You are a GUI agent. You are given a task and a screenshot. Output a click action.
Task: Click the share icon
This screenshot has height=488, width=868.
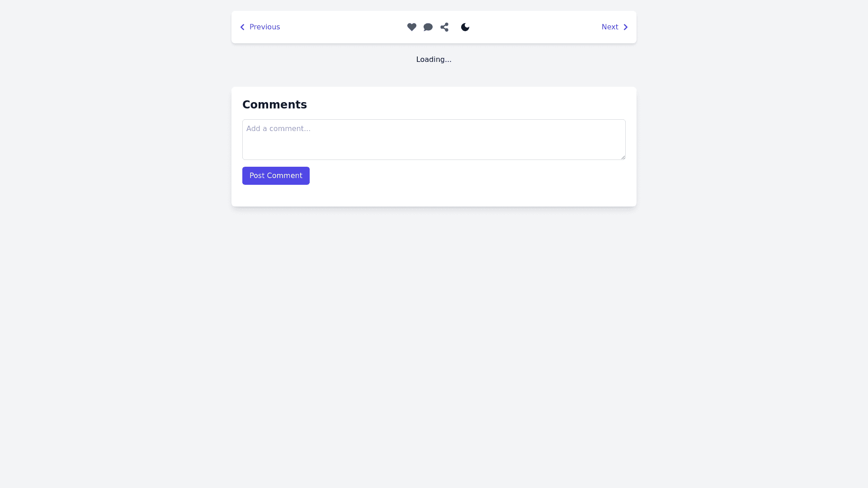(x=444, y=27)
